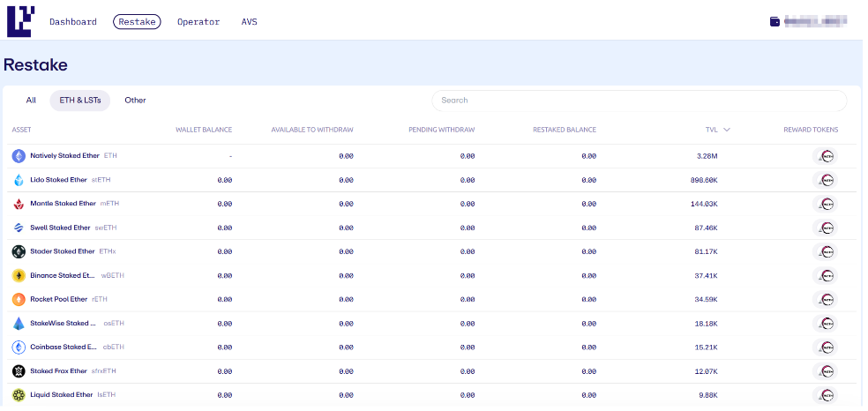Screen dimensions: 868x411
Task: Click the StakeWise osETH icon
Action: tap(19, 323)
